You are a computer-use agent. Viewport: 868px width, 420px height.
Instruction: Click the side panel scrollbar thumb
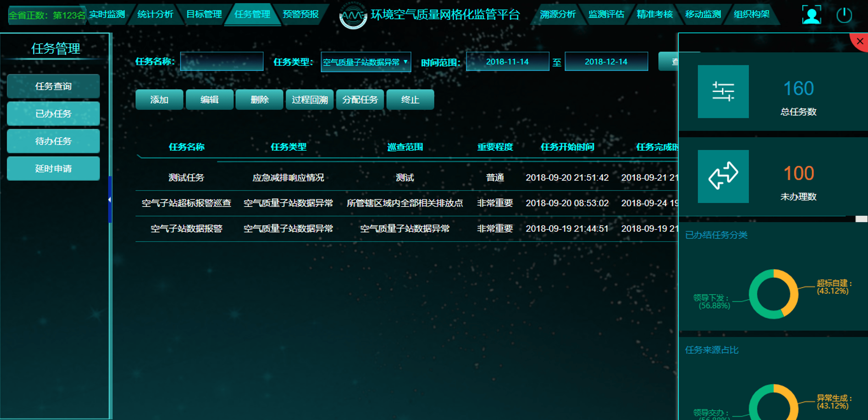click(861, 219)
